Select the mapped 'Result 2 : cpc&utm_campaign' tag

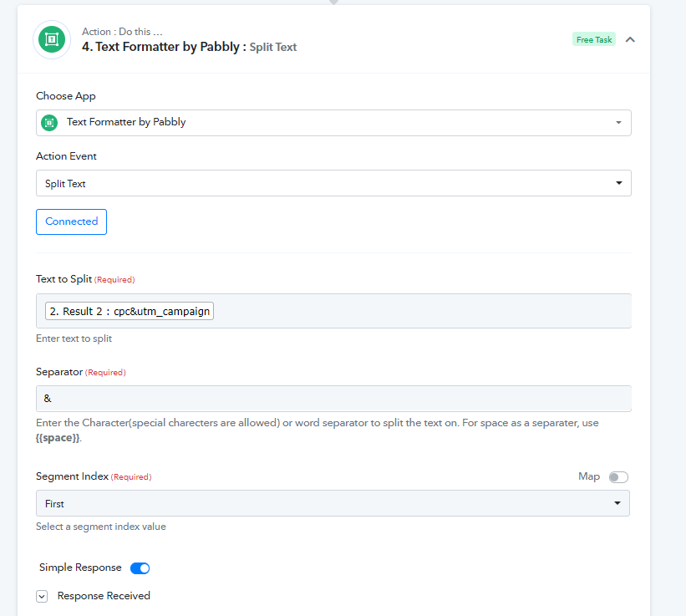(x=129, y=311)
